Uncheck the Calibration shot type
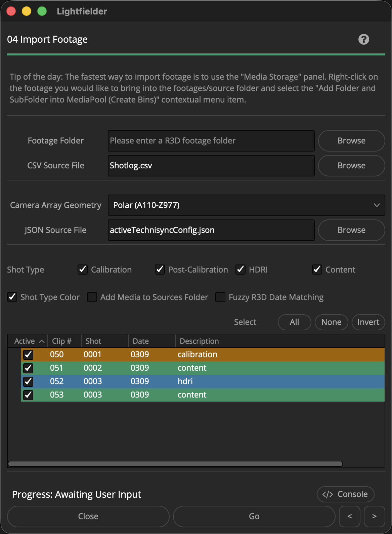Viewport: 392px width, 534px height. (x=83, y=270)
